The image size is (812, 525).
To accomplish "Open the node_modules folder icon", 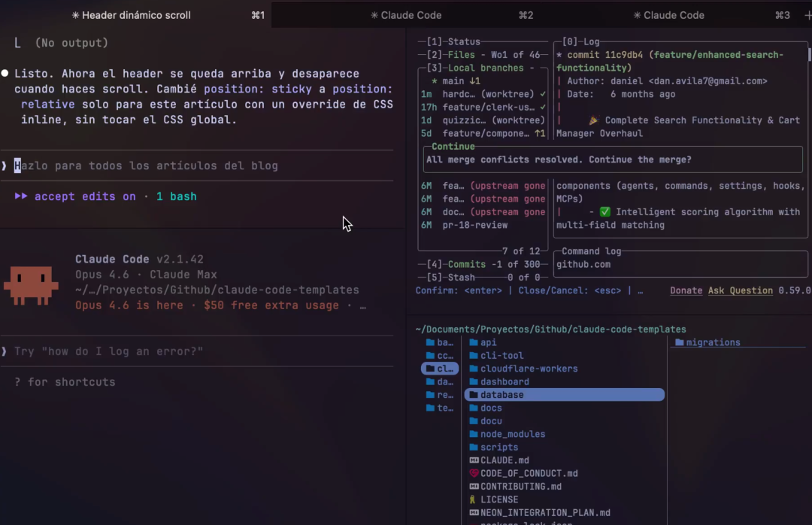I will [472, 433].
